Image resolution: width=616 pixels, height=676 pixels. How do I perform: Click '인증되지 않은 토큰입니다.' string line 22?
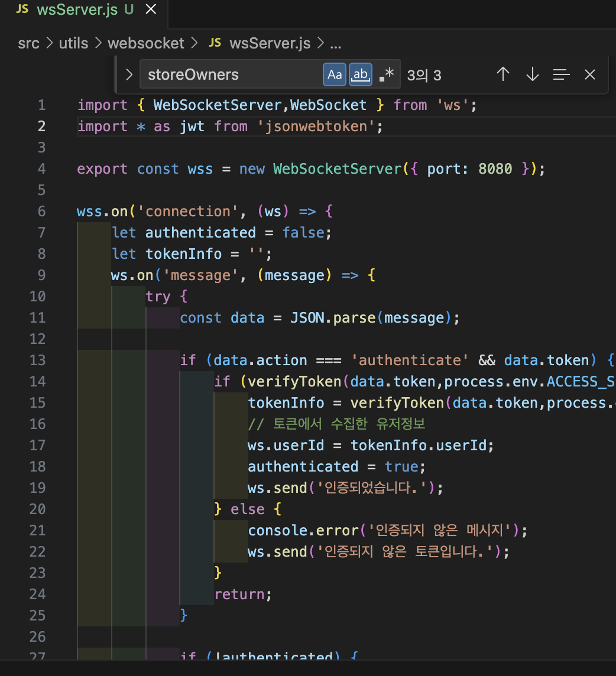406,551
